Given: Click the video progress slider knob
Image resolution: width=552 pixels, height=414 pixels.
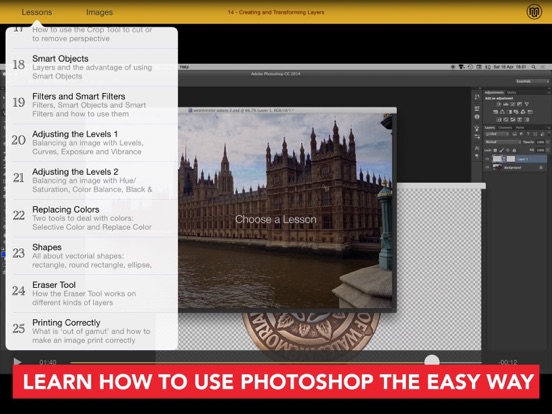Looking at the screenshot, I should coord(432,361).
